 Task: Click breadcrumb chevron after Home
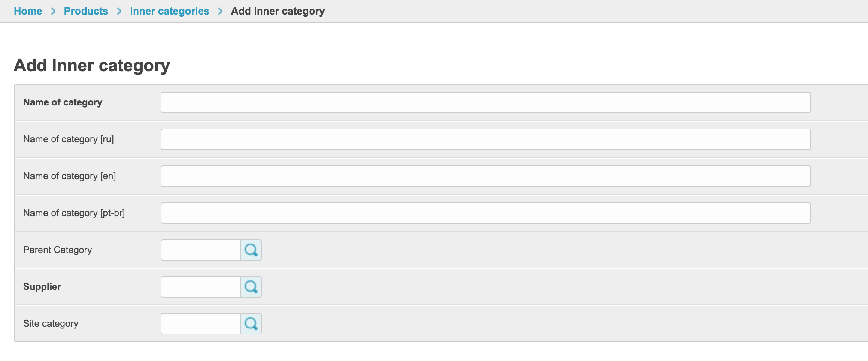(53, 11)
